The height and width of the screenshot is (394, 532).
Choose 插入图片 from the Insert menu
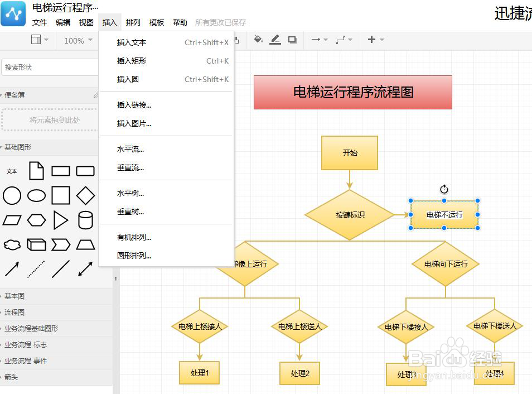133,124
